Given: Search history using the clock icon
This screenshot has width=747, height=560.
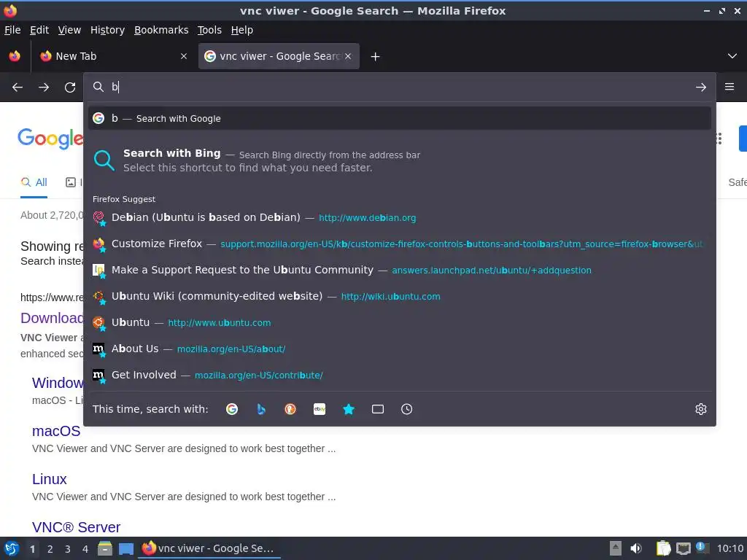Looking at the screenshot, I should 407,409.
